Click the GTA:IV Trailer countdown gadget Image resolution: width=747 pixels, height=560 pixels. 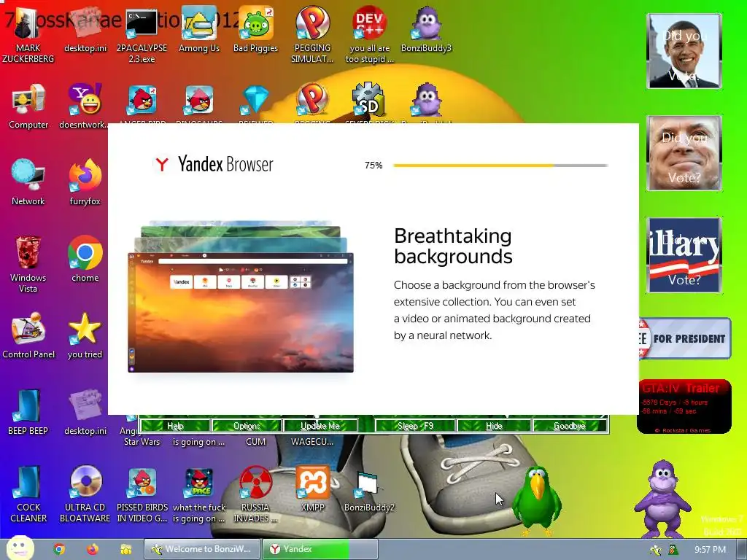click(x=684, y=407)
